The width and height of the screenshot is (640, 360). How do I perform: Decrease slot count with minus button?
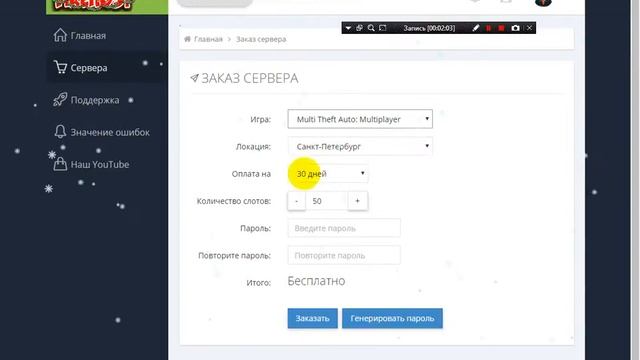coord(297,201)
